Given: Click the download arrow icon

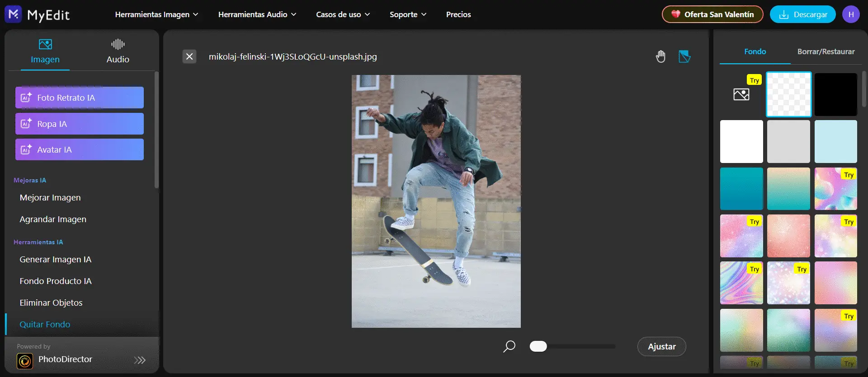Looking at the screenshot, I should point(784,14).
